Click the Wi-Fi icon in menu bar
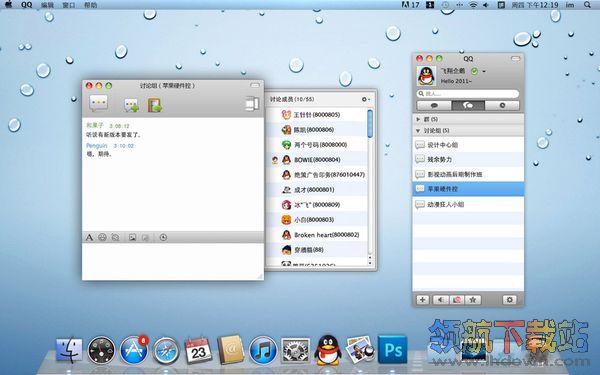600x375 pixels. click(474, 5)
